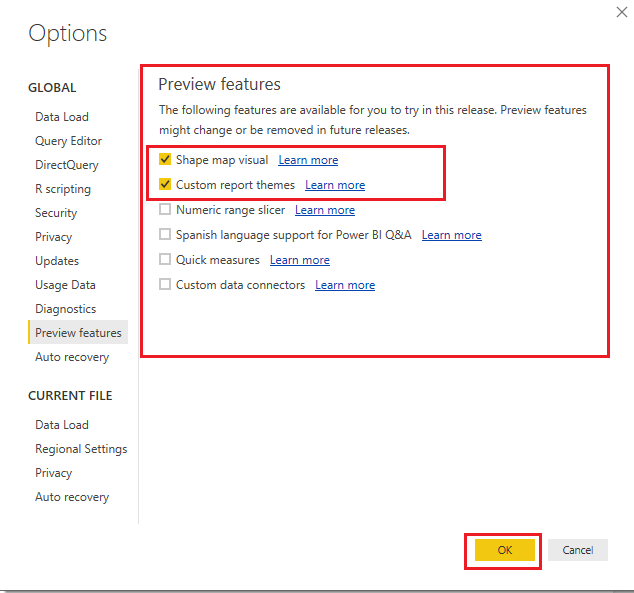Screen dimensions: 634x593
Task: Go to DirectQuery options
Action: click(68, 165)
